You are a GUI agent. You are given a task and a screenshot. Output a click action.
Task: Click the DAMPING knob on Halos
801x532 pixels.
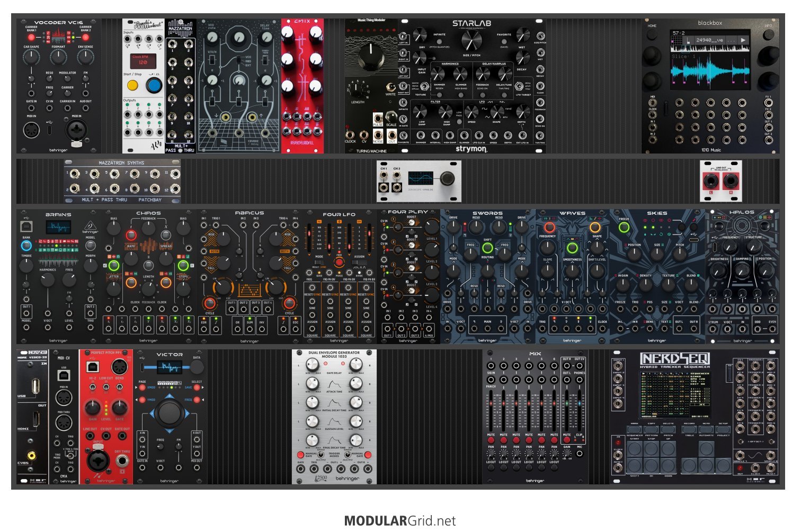click(x=742, y=270)
